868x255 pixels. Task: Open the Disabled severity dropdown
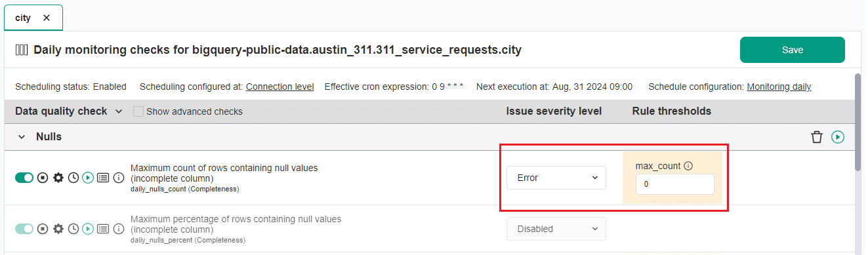tap(556, 229)
